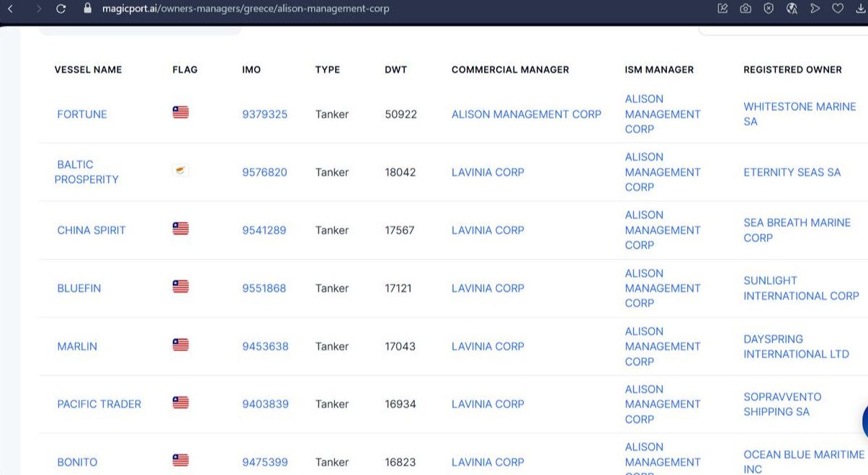
Task: Click the FLAG column header
Action: pyautogui.click(x=185, y=70)
